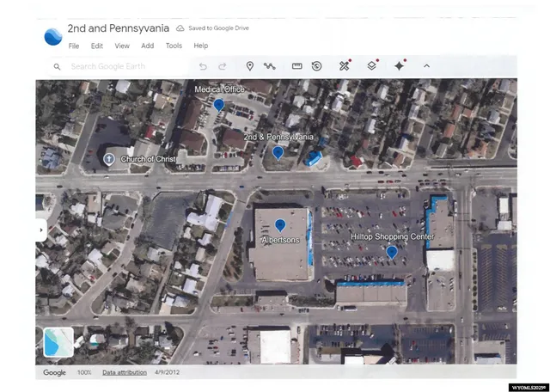Image resolution: width=550 pixels, height=392 pixels.
Task: Open the File menu
Action: [74, 46]
